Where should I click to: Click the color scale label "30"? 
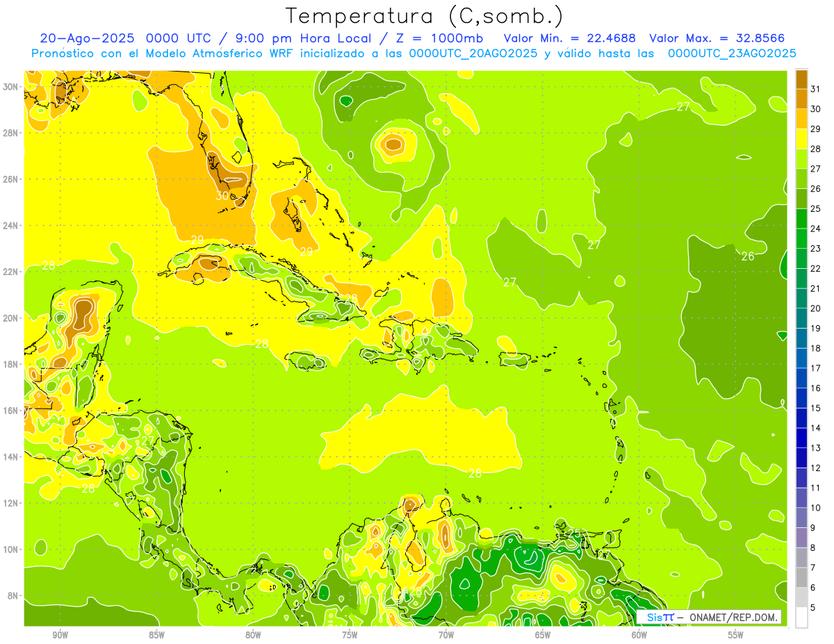pos(816,108)
